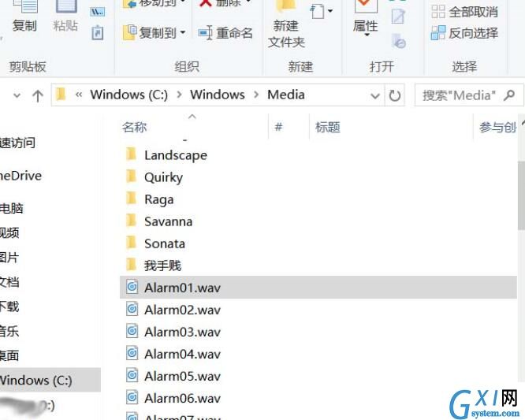Click the 复制 (Copy) ribbon button

tap(24, 17)
